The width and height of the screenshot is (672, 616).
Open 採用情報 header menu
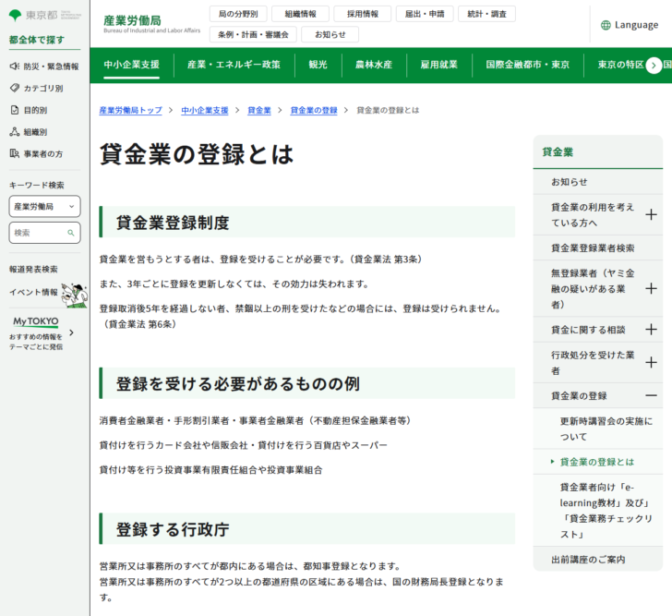[x=363, y=14]
